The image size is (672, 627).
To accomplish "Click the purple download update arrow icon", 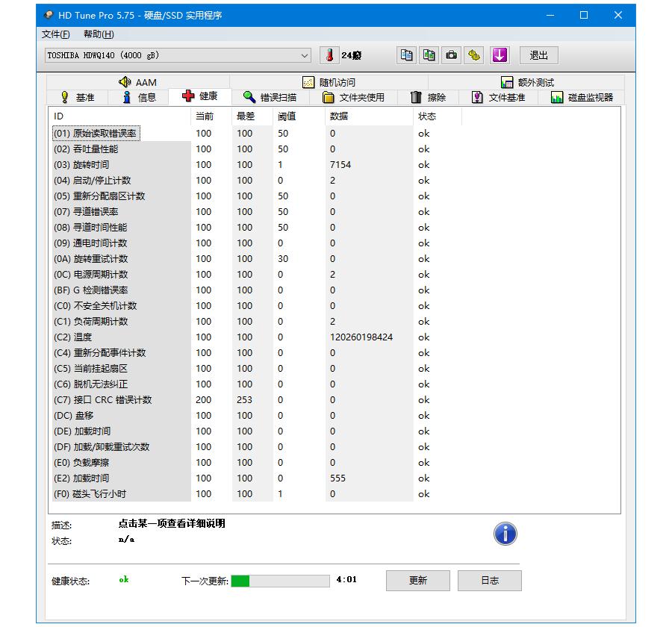I will (500, 54).
